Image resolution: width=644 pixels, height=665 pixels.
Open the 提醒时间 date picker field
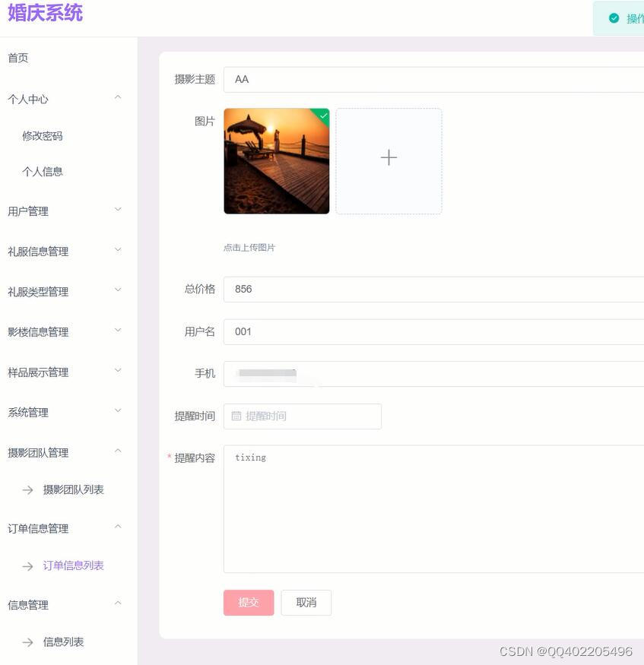pyautogui.click(x=303, y=416)
